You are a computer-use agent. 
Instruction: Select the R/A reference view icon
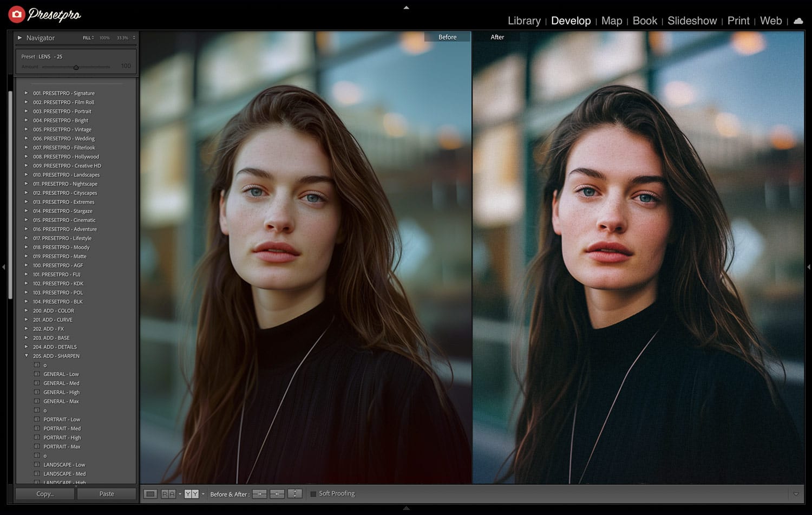tap(168, 494)
